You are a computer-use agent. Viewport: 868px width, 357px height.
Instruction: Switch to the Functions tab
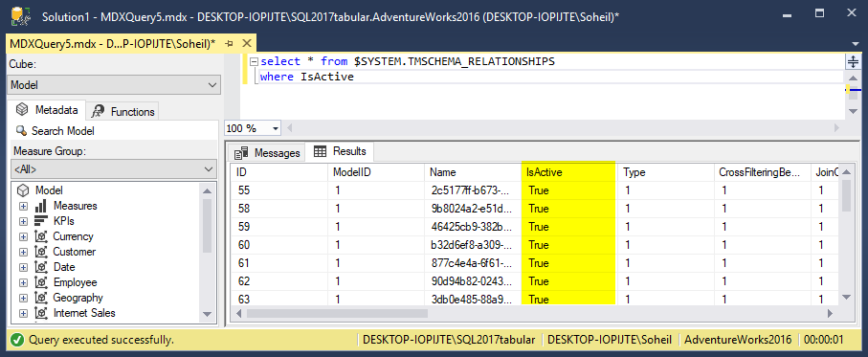tap(123, 111)
